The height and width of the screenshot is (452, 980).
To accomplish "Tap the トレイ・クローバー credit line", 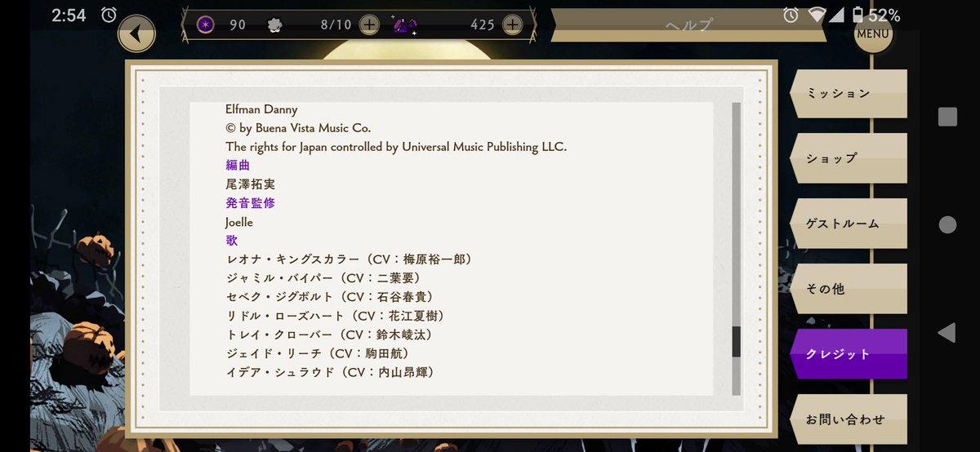I will [332, 335].
